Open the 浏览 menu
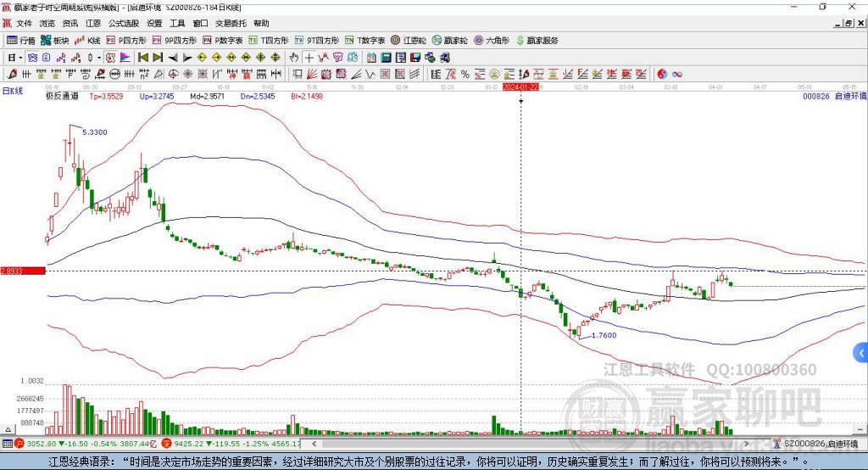This screenshot has width=868, height=470. click(47, 23)
